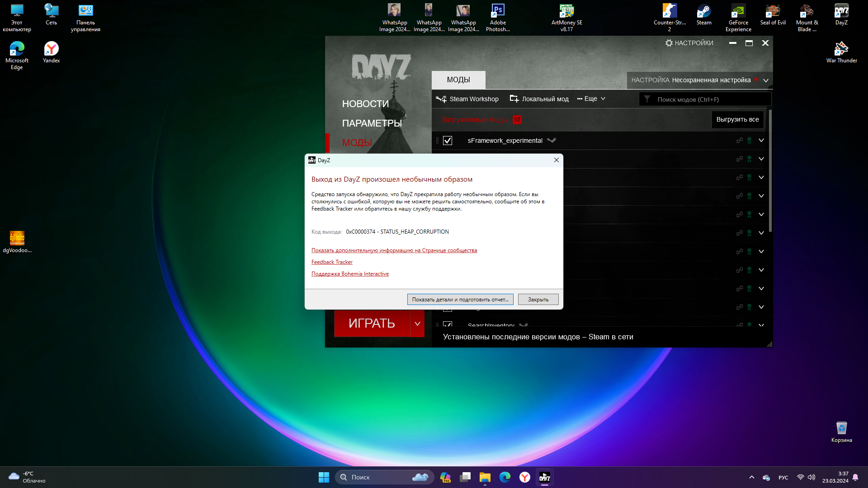Viewport: 868px width, 488px height.
Task: Open the dropdown arrow beside ИГРАТЬ
Action: (417, 324)
